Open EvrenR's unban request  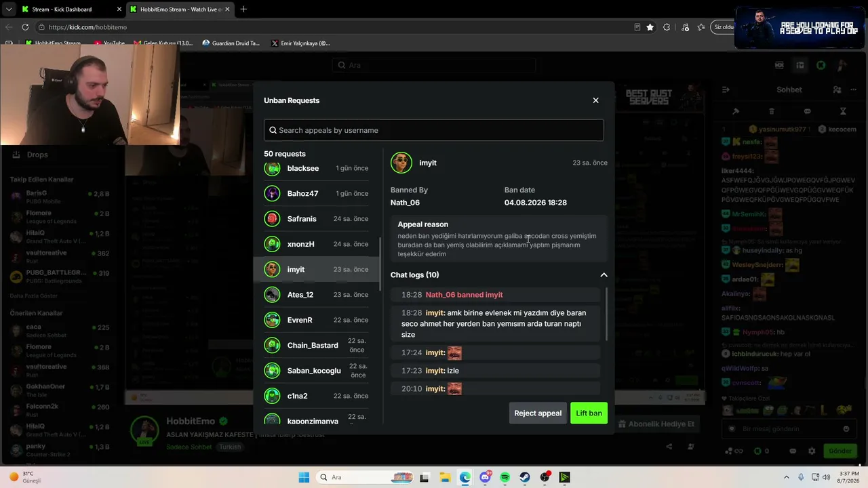316,320
